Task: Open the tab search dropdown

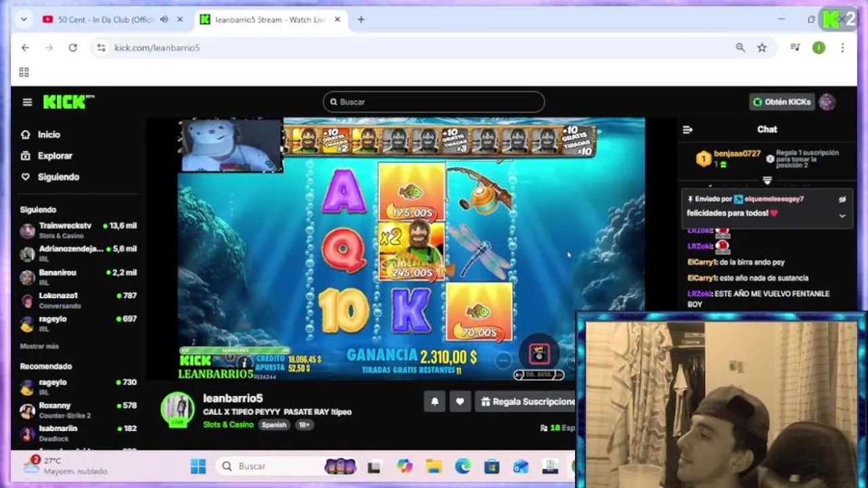Action: (24, 20)
